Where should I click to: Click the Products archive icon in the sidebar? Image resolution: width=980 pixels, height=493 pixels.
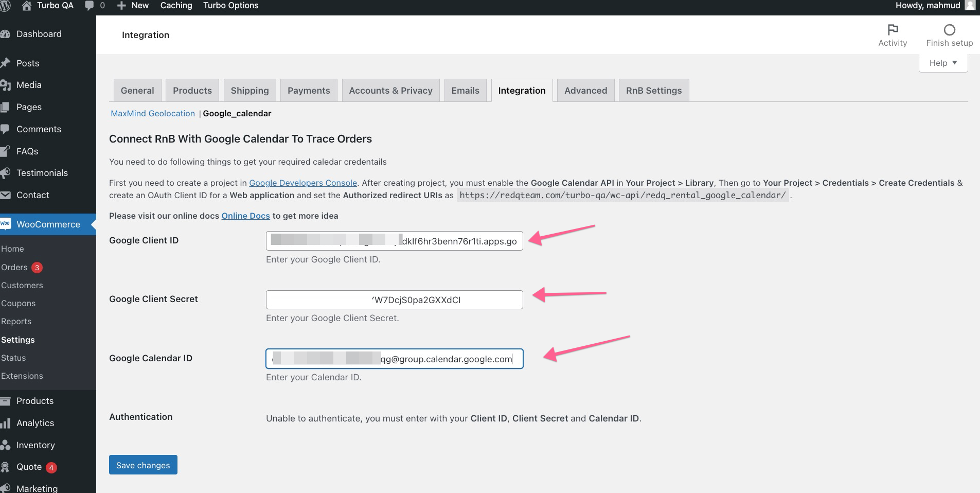point(5,401)
